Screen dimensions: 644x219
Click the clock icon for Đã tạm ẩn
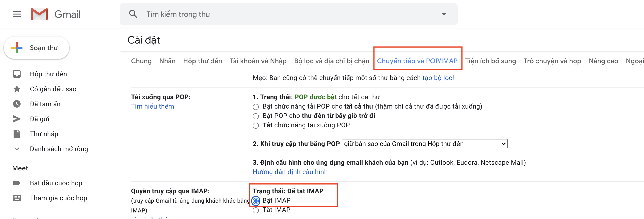[17, 104]
